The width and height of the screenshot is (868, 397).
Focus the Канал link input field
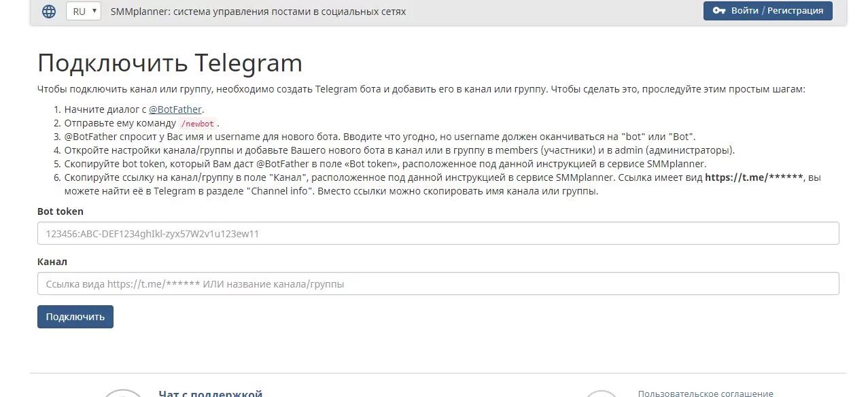[x=438, y=283]
